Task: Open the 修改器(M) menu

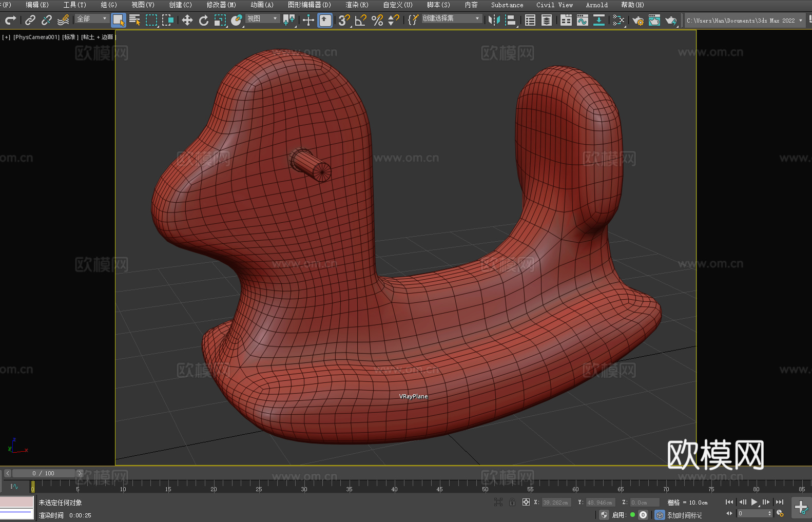Action: coord(221,5)
